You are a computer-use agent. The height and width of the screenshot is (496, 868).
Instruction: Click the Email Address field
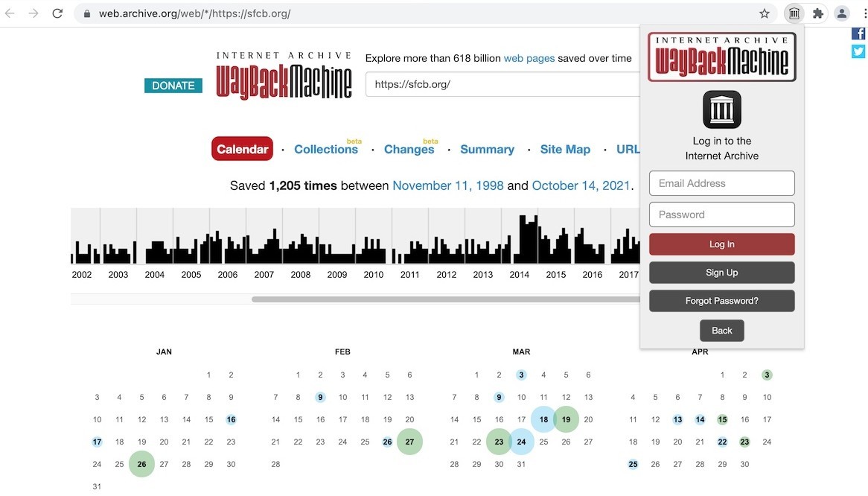coord(722,183)
